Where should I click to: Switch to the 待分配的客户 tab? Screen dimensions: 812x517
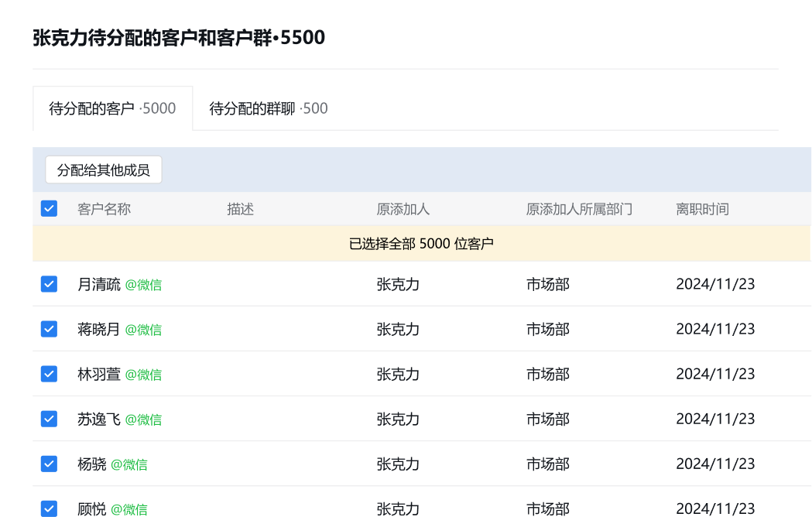[x=112, y=108]
